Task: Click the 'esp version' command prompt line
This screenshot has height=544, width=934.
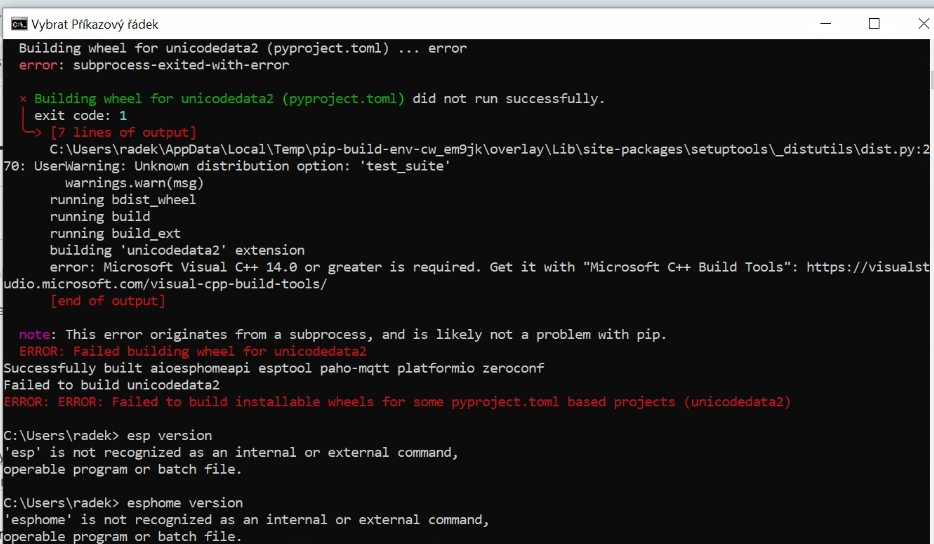Action: pos(107,436)
